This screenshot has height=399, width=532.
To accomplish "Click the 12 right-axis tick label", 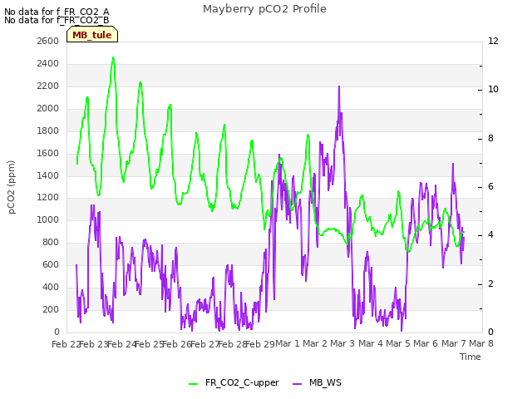I will 493,41.
